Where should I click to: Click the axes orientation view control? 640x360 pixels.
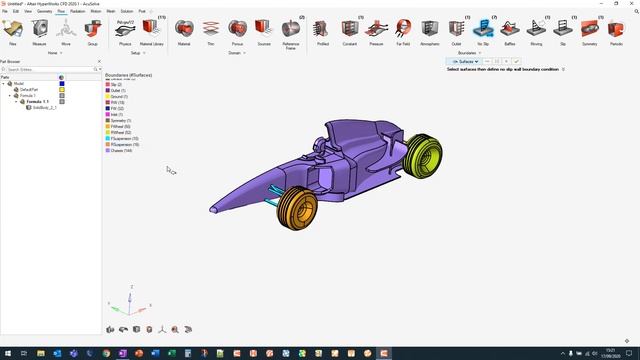[162, 329]
